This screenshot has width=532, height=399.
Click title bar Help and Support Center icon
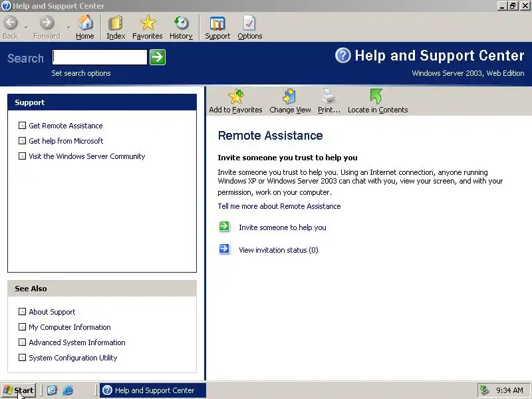pyautogui.click(x=6, y=6)
